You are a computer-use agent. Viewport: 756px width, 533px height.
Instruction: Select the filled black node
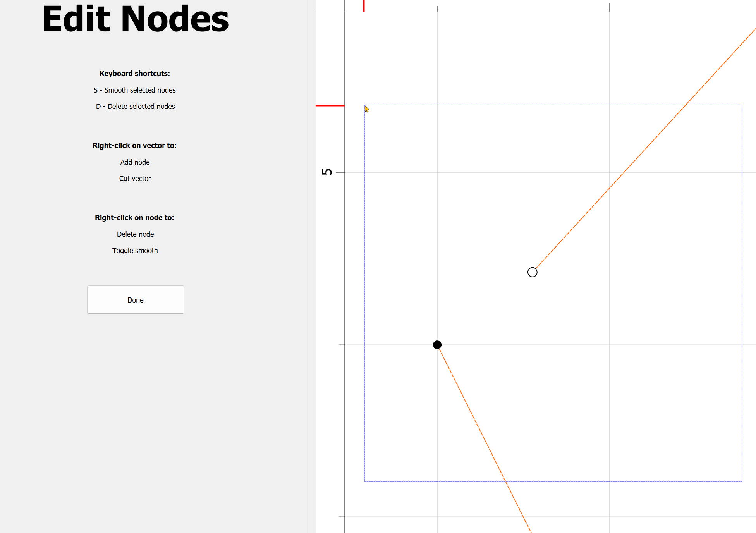coord(437,345)
